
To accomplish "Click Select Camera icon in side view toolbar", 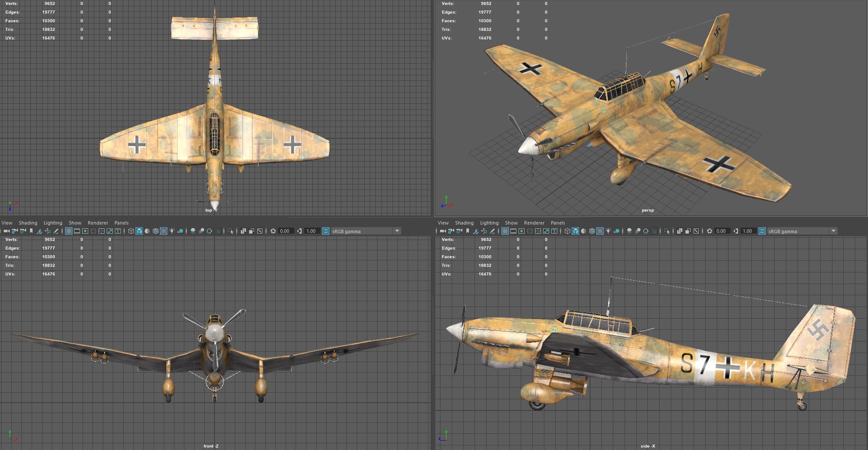I will click(x=443, y=231).
